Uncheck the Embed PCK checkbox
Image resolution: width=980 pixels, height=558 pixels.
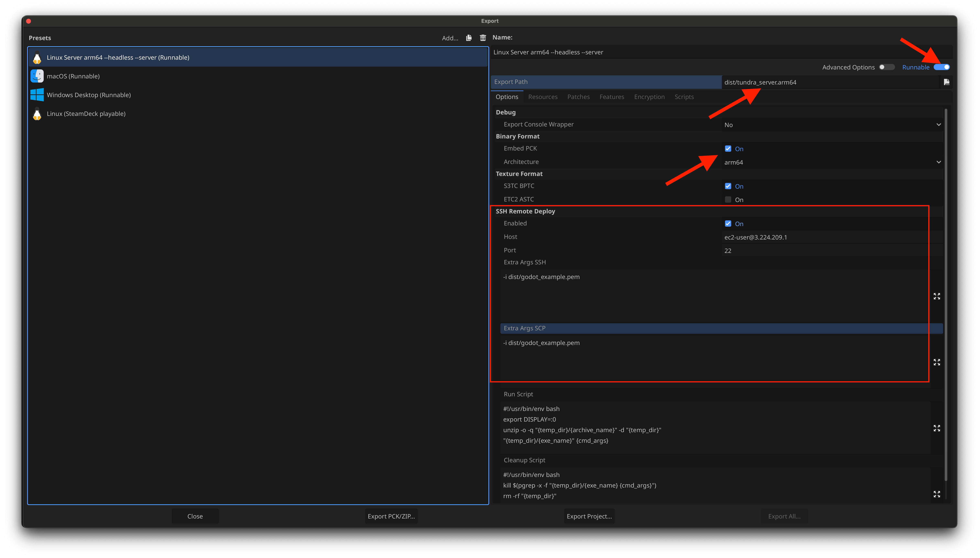point(728,149)
